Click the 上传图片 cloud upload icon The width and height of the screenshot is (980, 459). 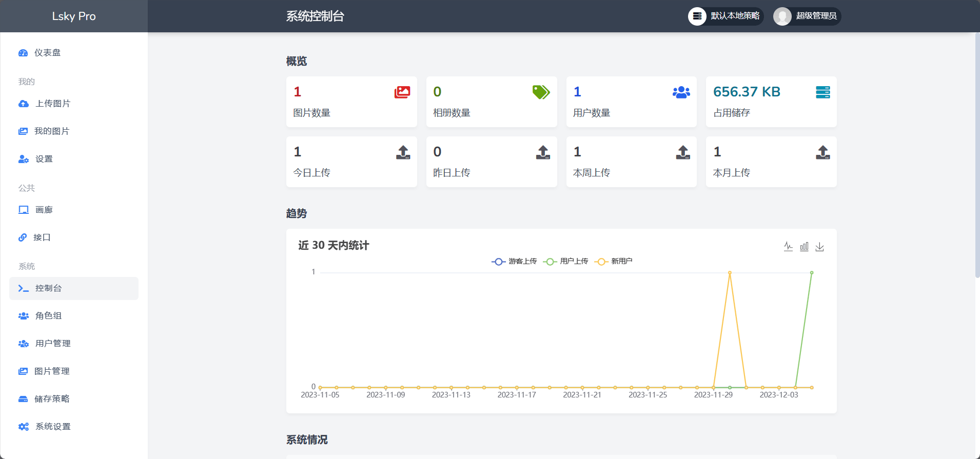coord(24,104)
